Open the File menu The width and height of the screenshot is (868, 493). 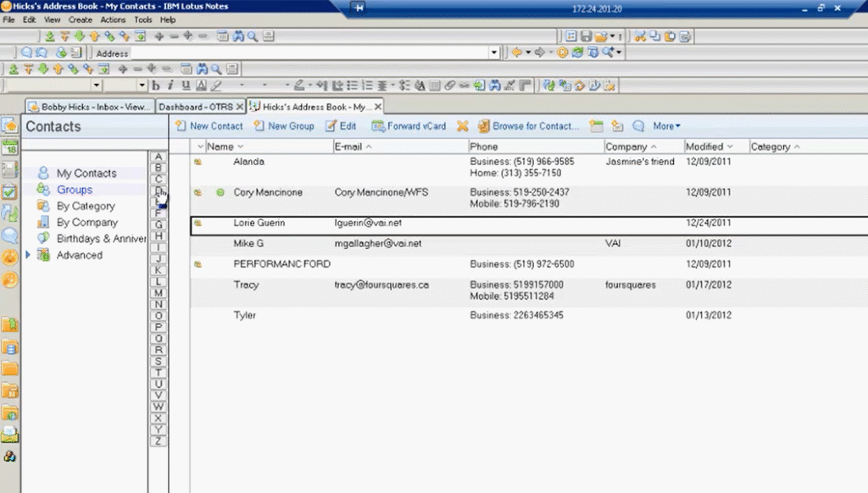coord(8,19)
